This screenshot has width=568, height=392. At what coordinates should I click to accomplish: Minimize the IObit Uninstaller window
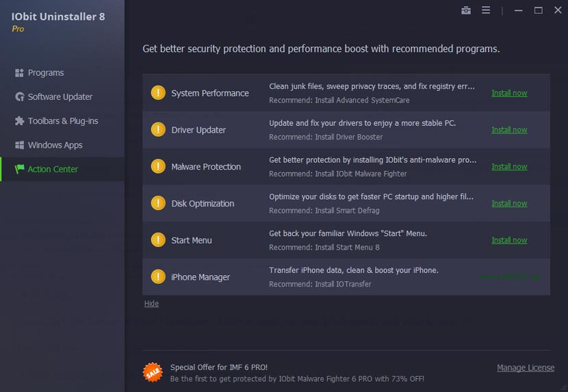pos(518,10)
